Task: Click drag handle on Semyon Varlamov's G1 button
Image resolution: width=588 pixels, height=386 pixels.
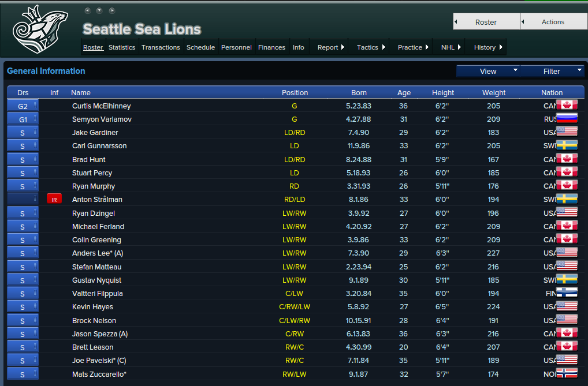Action: coord(35,119)
